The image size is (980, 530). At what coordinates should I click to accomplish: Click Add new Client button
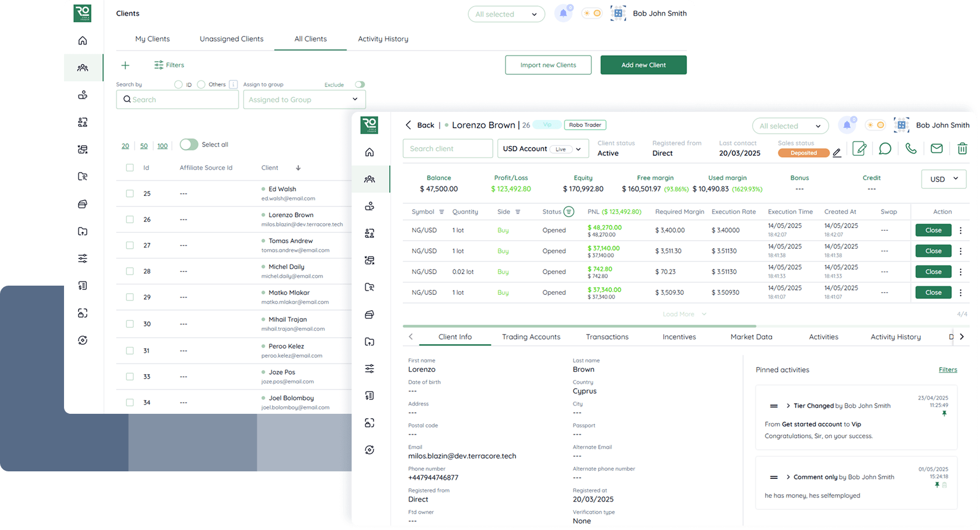tap(644, 65)
